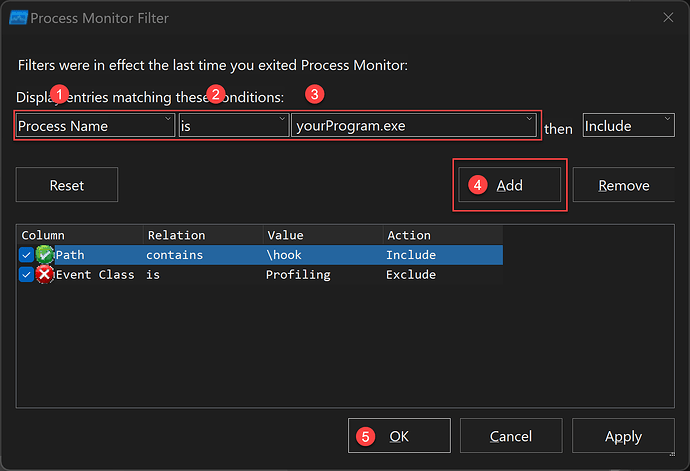Sort by the Action header
690x471 pixels.
(443, 235)
